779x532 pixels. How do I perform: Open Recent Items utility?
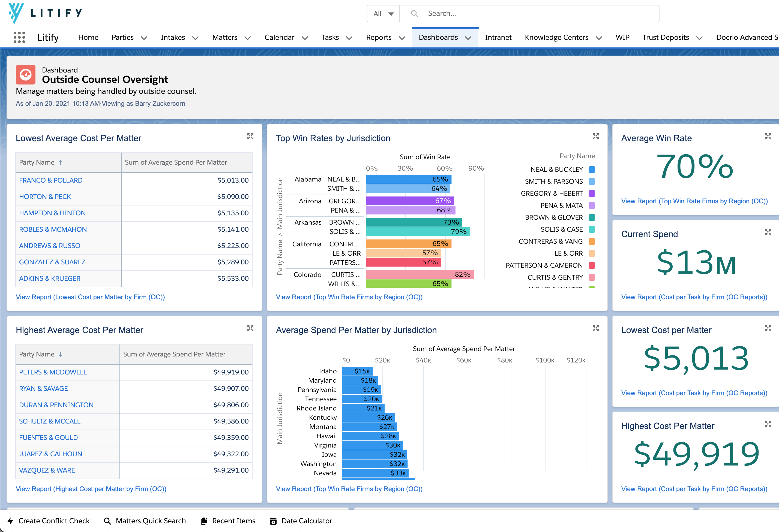(228, 521)
